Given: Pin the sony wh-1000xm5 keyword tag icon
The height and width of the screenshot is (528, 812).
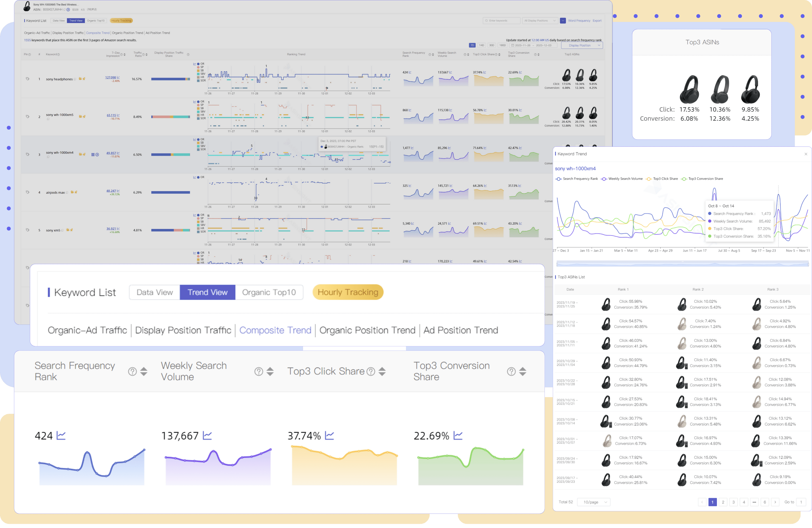Looking at the screenshot, I should pos(28,117).
